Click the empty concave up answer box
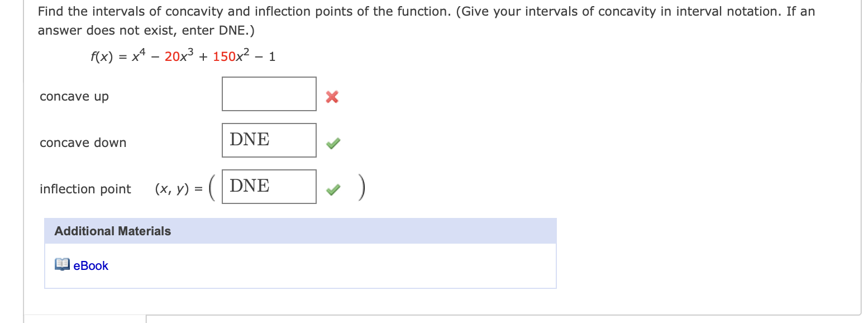 coord(269,93)
